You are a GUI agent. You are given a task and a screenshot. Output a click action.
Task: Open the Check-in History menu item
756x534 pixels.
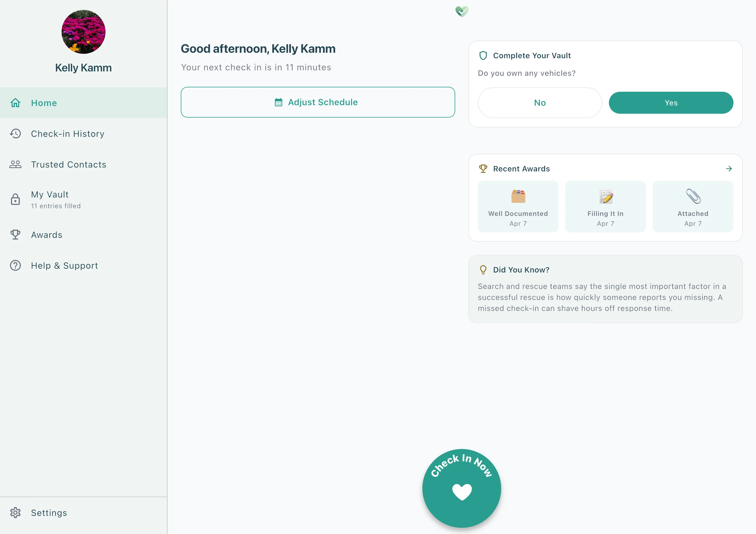tap(68, 134)
